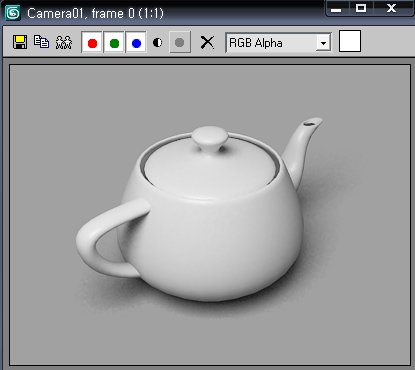Image resolution: width=415 pixels, height=370 pixels.
Task: Clone the virtual frame buffer window
Action: [42, 42]
